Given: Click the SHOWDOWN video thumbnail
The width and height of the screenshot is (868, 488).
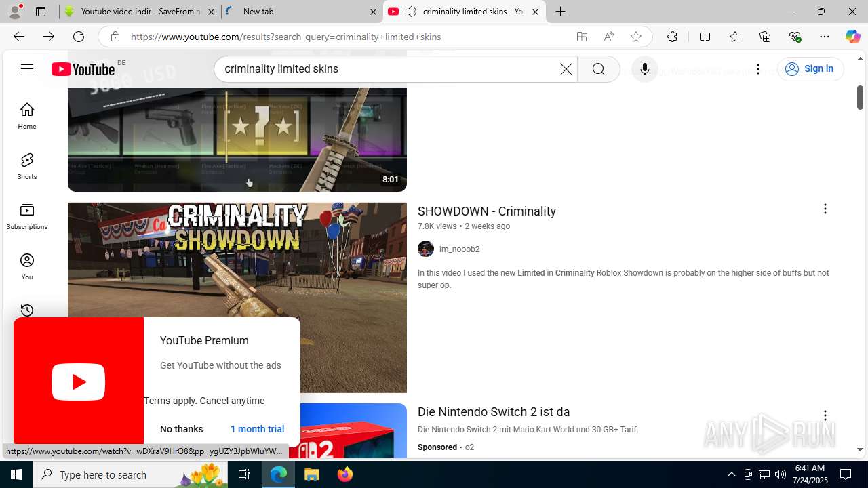Looking at the screenshot, I should click(x=237, y=298).
